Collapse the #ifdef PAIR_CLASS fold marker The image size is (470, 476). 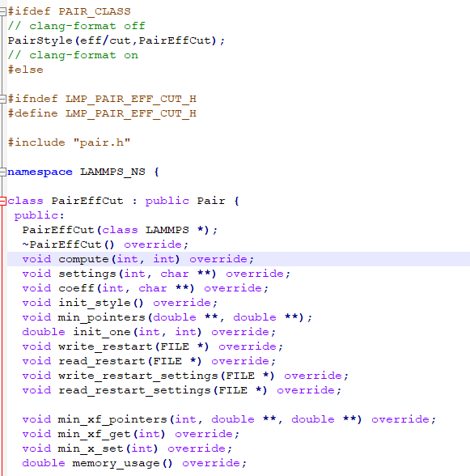(2, 11)
